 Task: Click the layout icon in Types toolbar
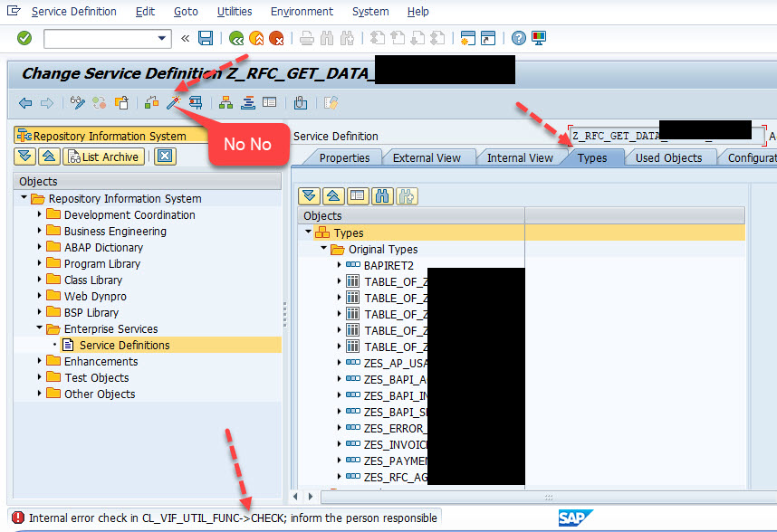[x=358, y=196]
